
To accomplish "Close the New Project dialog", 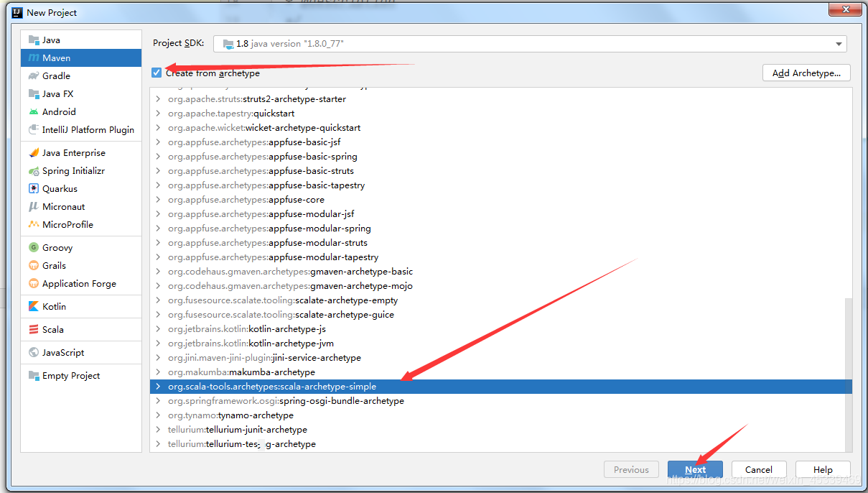I will [x=844, y=10].
